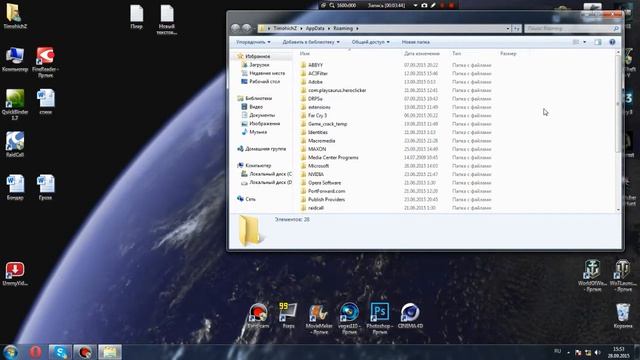
Task: Open the стихи Word document on the desktop
Action: (45, 102)
